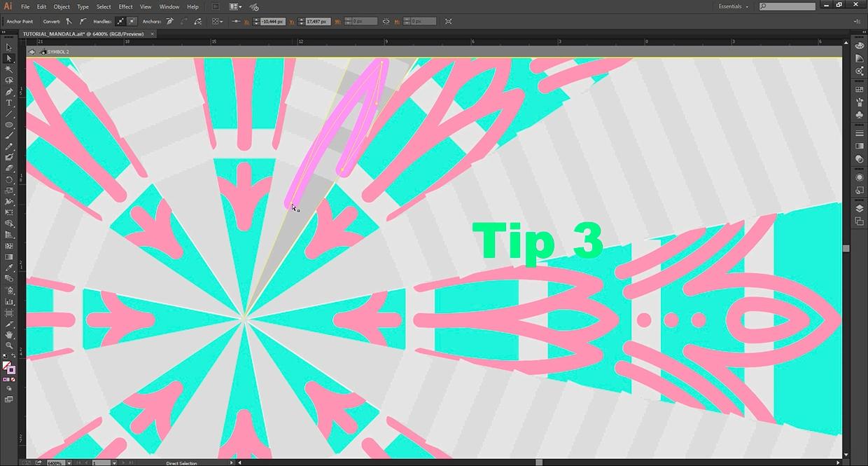This screenshot has height=466, width=868.
Task: Open the Color panel
Action: coord(859,46)
